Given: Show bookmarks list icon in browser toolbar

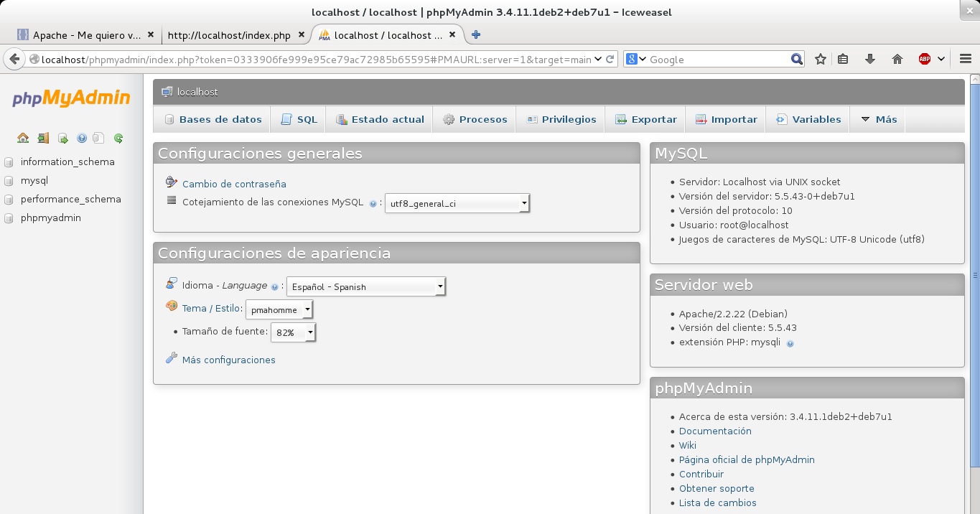Looking at the screenshot, I should pos(844,60).
